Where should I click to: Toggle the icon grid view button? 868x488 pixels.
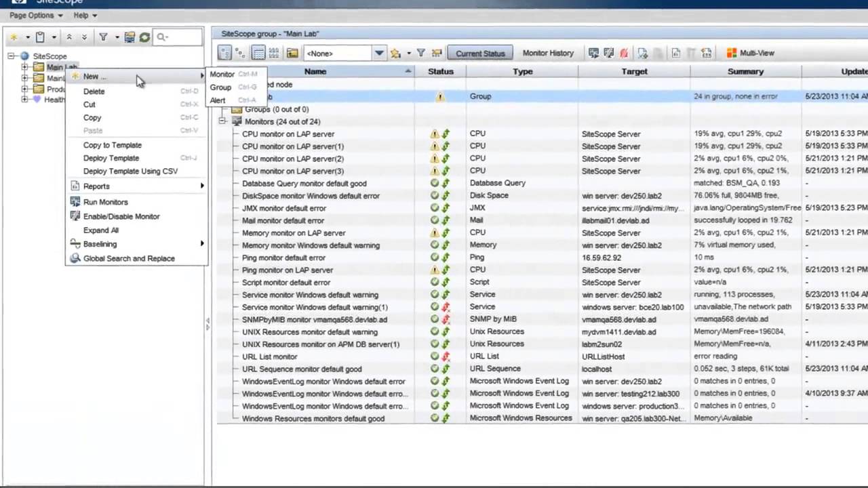[x=274, y=53]
